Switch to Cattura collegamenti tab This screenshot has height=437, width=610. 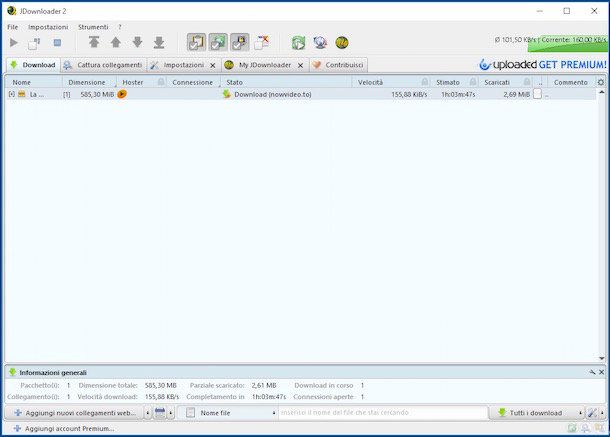103,65
